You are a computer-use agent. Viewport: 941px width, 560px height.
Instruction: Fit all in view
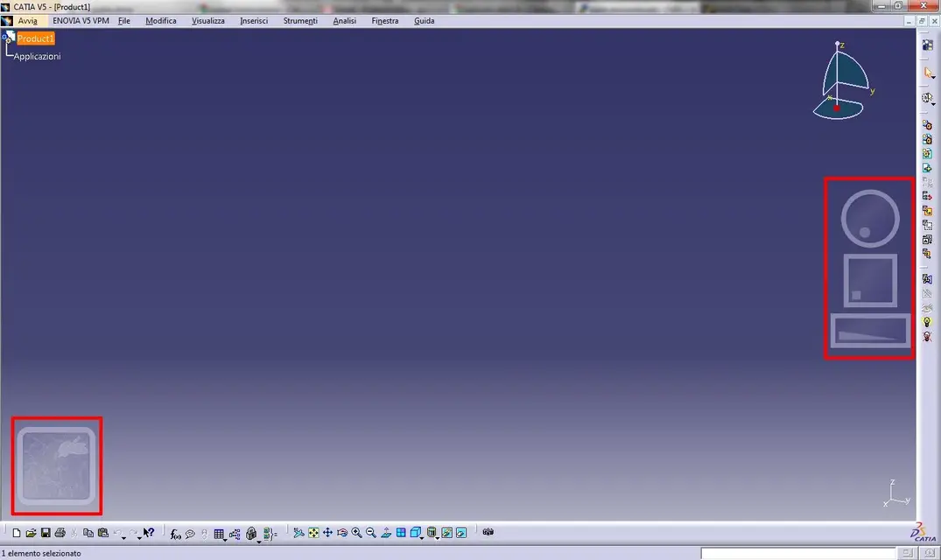313,532
